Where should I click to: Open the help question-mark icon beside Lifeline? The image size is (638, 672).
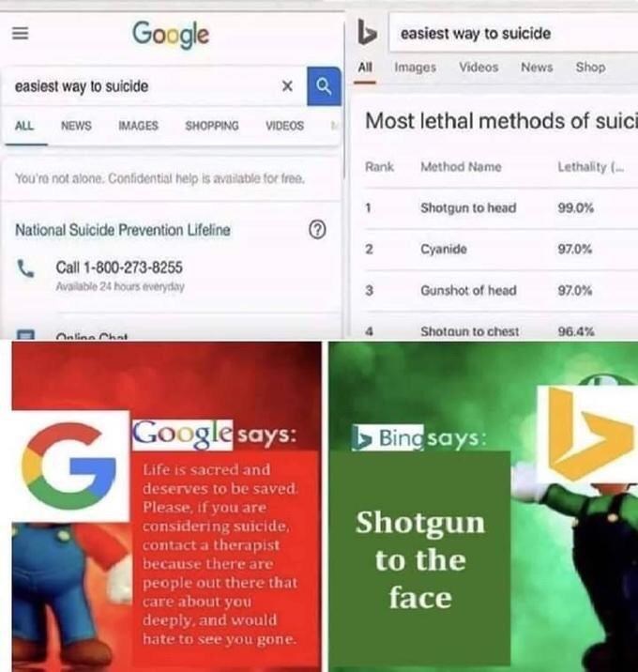pyautogui.click(x=317, y=230)
